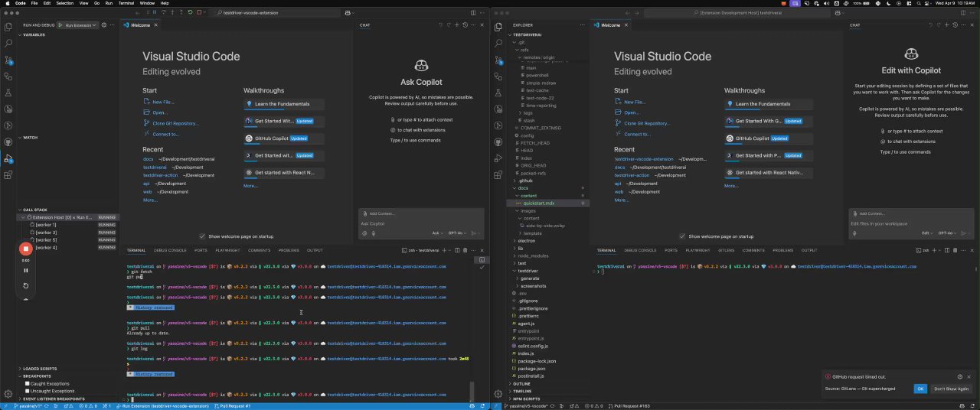Open the Run Extension configuration dropdown
The width and height of the screenshot is (980, 410).
[x=80, y=25]
